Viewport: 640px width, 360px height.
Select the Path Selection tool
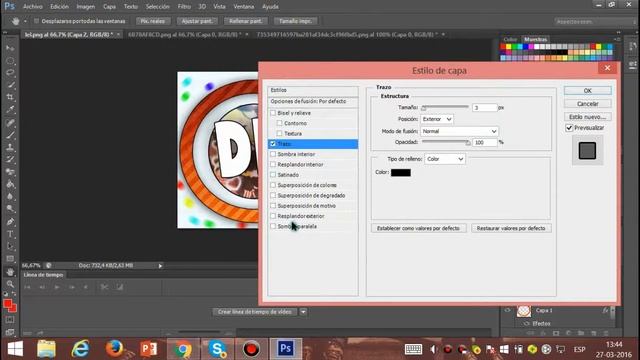click(x=10, y=247)
